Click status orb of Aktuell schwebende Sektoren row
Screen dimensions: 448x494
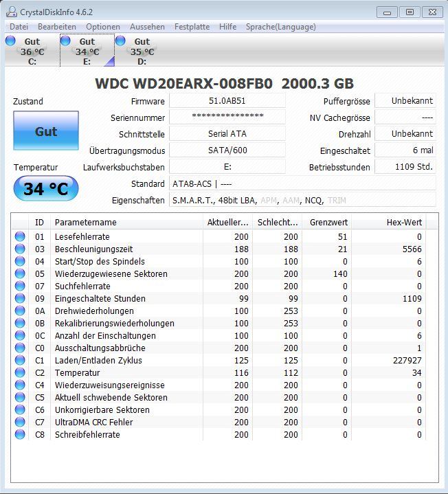click(x=20, y=397)
